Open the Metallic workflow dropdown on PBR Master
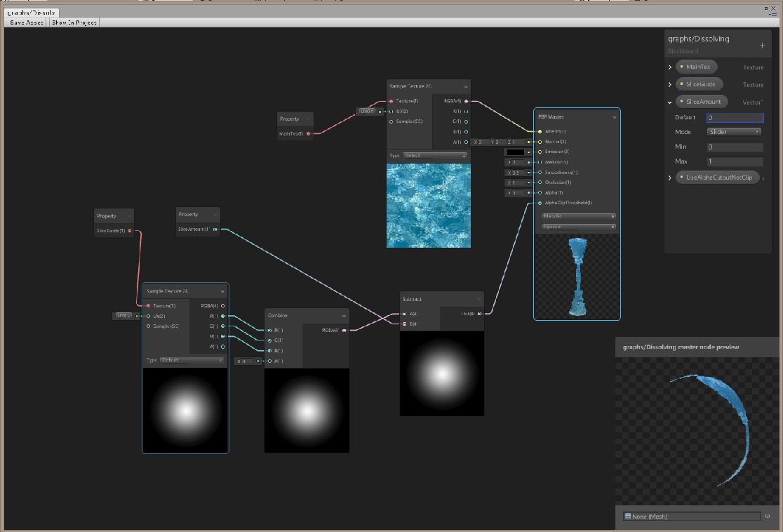The height and width of the screenshot is (532, 783). [x=576, y=216]
